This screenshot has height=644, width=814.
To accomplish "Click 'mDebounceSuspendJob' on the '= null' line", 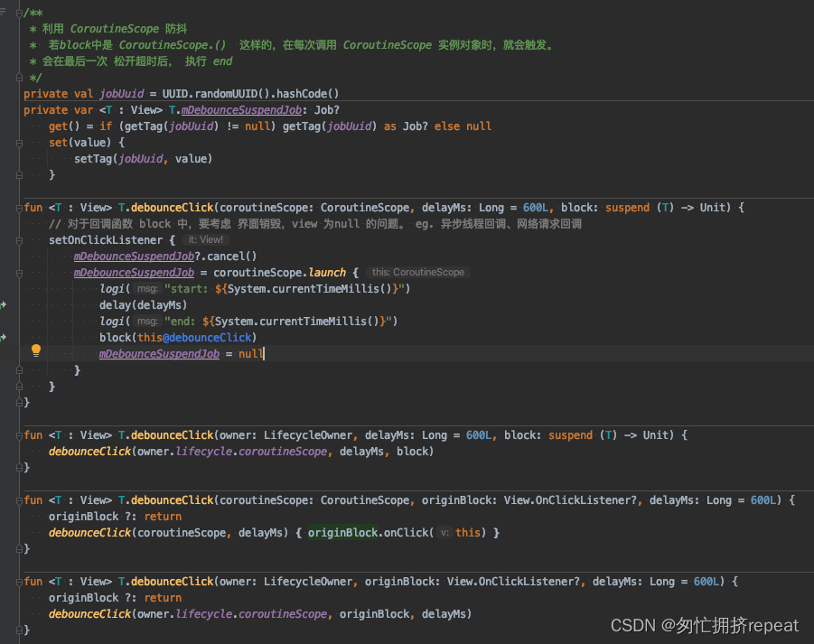I will tap(159, 354).
